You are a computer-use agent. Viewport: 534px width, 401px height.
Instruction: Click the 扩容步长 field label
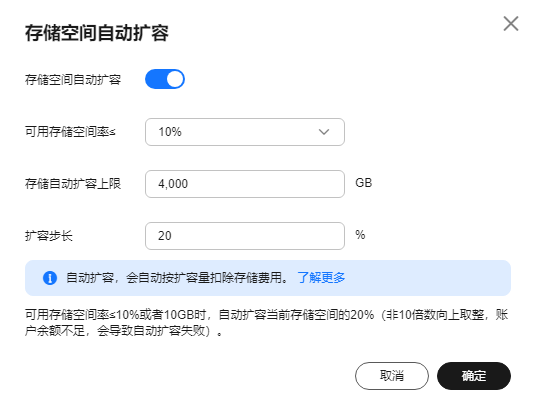[x=49, y=236]
